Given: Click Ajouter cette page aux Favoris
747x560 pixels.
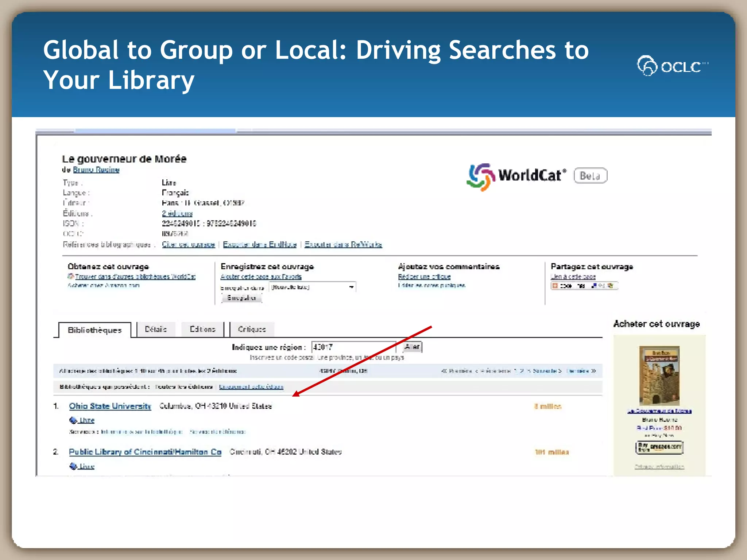Looking at the screenshot, I should (261, 277).
